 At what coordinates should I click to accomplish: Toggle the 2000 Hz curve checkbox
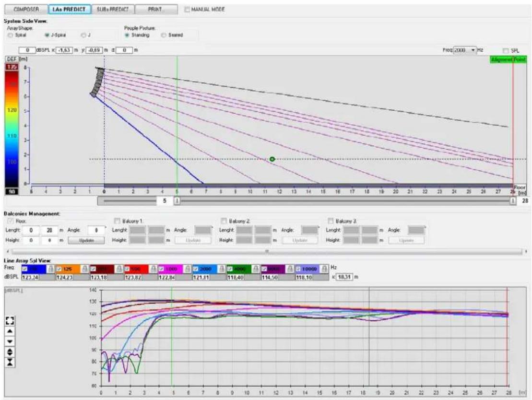coord(196,269)
